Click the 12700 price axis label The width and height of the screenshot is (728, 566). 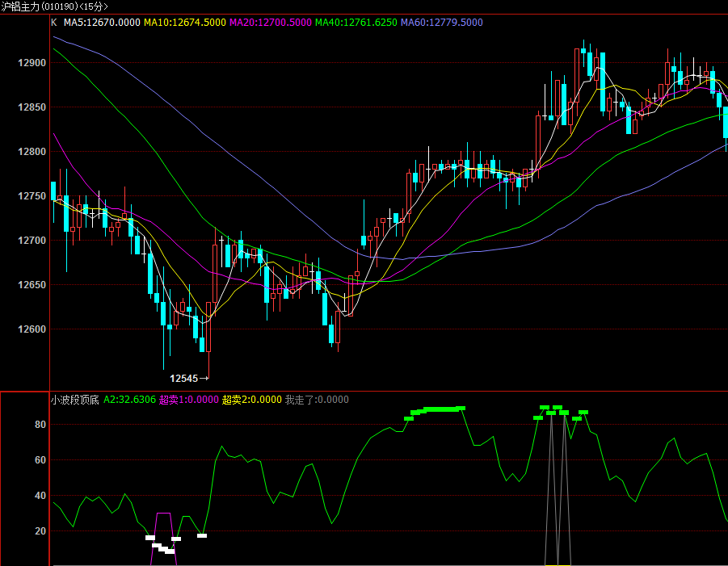(x=32, y=241)
